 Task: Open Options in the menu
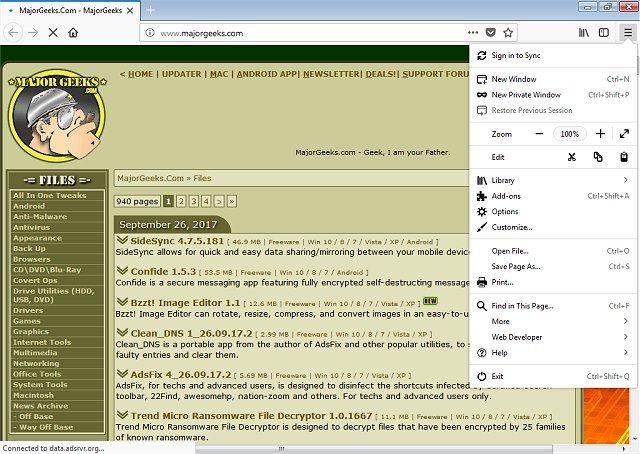coord(553,211)
